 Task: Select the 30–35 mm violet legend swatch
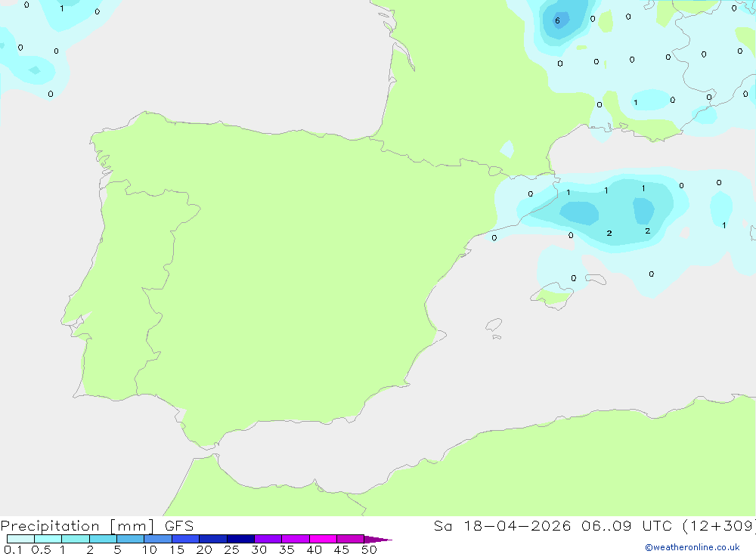(268, 539)
